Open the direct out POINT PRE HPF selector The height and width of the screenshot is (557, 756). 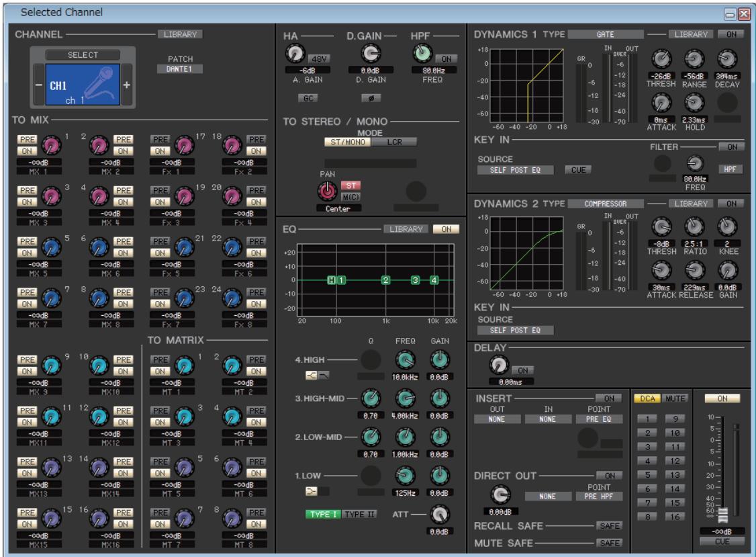[599, 496]
